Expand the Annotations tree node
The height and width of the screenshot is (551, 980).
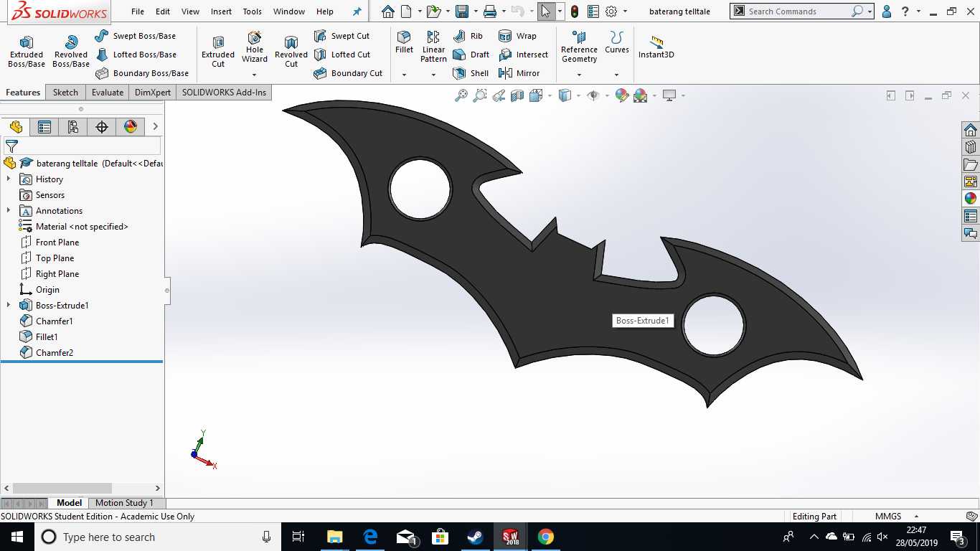pyautogui.click(x=9, y=211)
